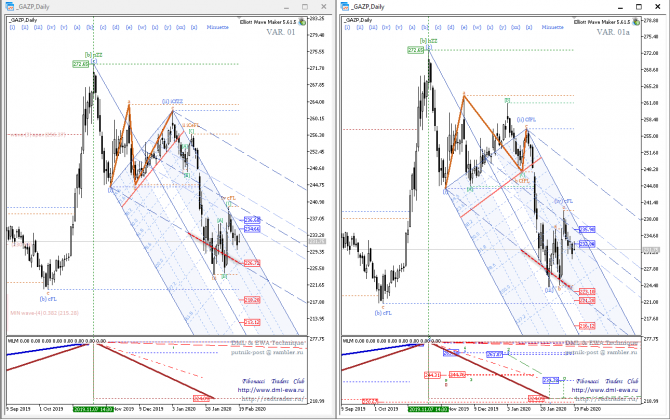670x420 pixels.
Task: Click the green 272.65 price tag in VAR. 01 chart
Action: (x=81, y=65)
